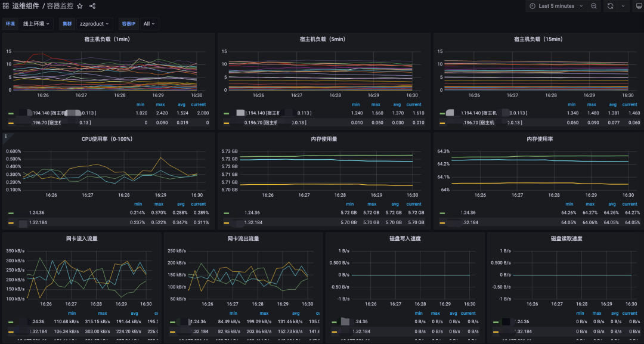Select value 2.420 in 宿主机负载（1min）legend
The width and height of the screenshot is (644, 344).
(162, 113)
